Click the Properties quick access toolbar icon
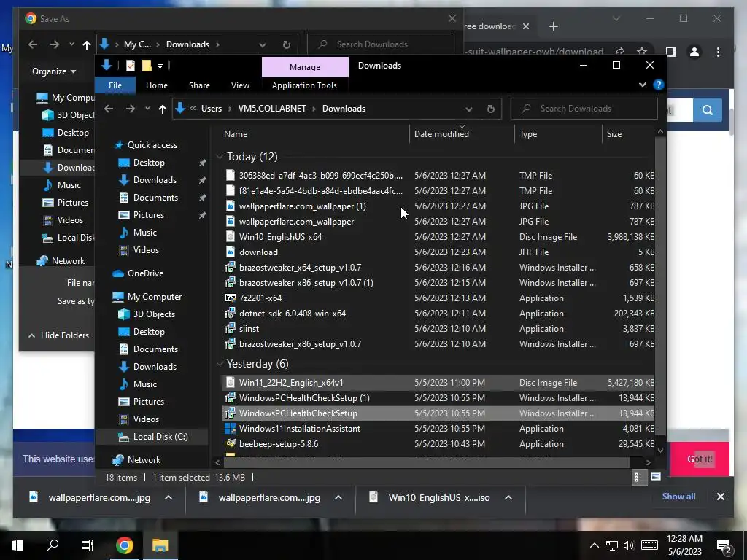The width and height of the screenshot is (747, 560). [x=130, y=66]
